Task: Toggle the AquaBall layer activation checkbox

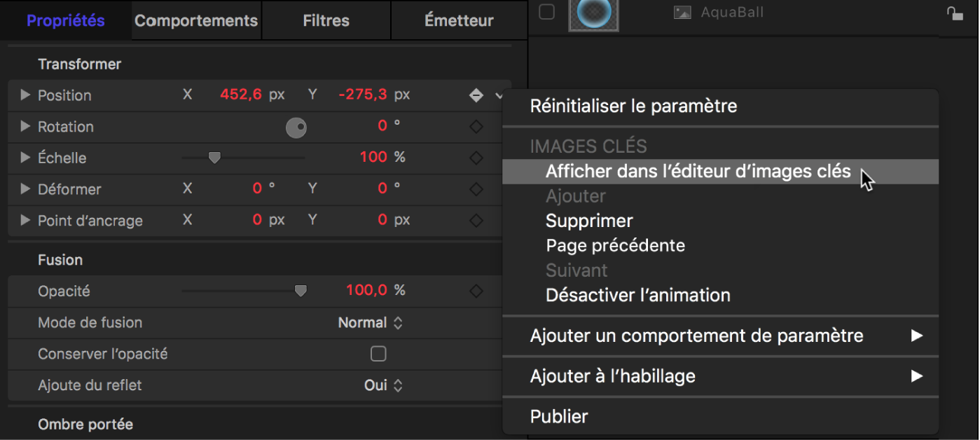Action: tap(546, 11)
